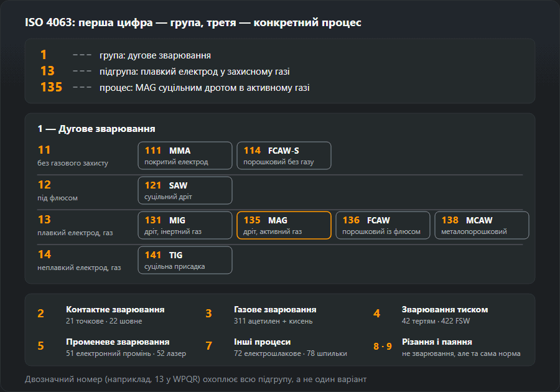
Task: Select the 111 MMA process card
Action: pyautogui.click(x=185, y=156)
